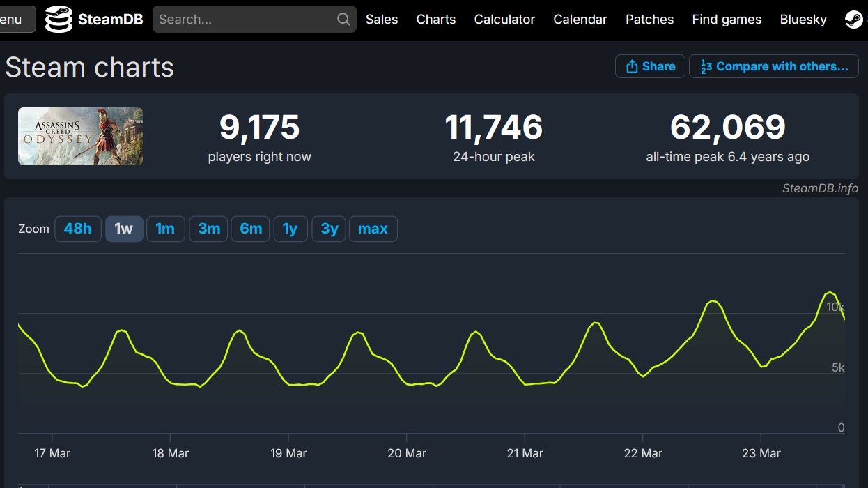Open the Sales page
The width and height of the screenshot is (868, 488).
tap(382, 20)
